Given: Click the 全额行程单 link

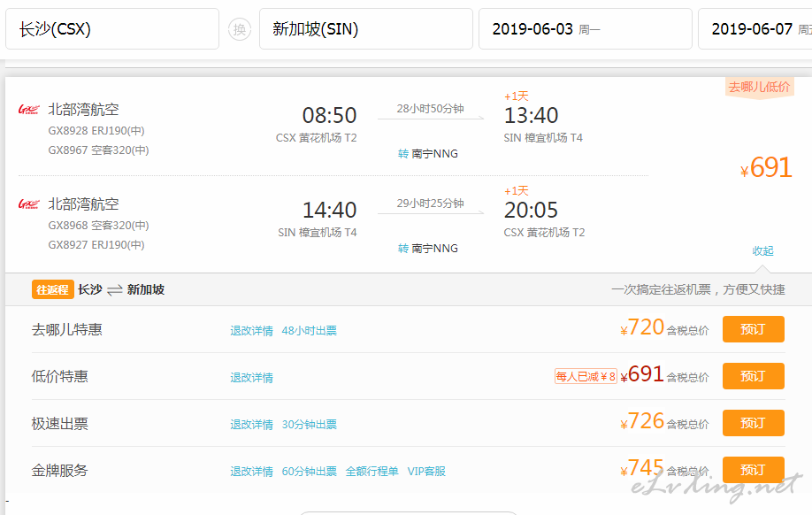Looking at the screenshot, I should click(x=372, y=472).
